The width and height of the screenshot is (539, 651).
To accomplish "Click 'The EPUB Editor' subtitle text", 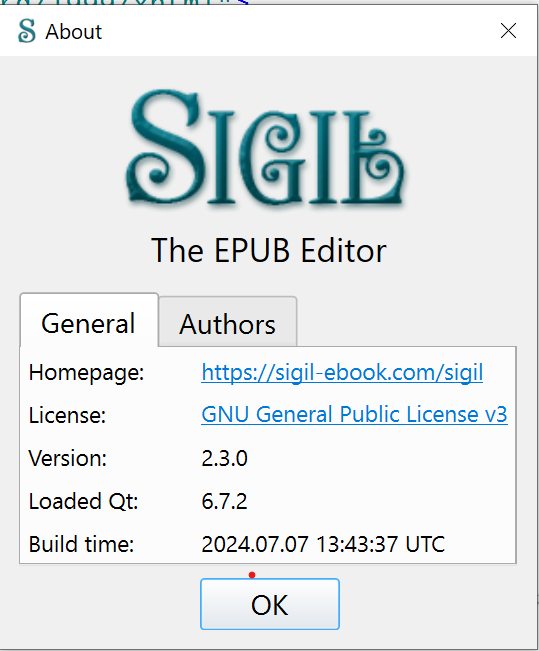I will (x=269, y=251).
